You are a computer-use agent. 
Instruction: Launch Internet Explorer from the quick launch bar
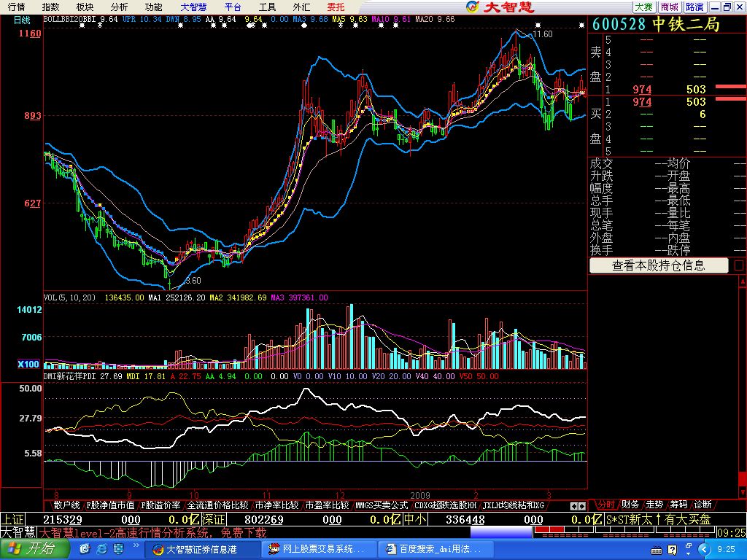pos(102,550)
